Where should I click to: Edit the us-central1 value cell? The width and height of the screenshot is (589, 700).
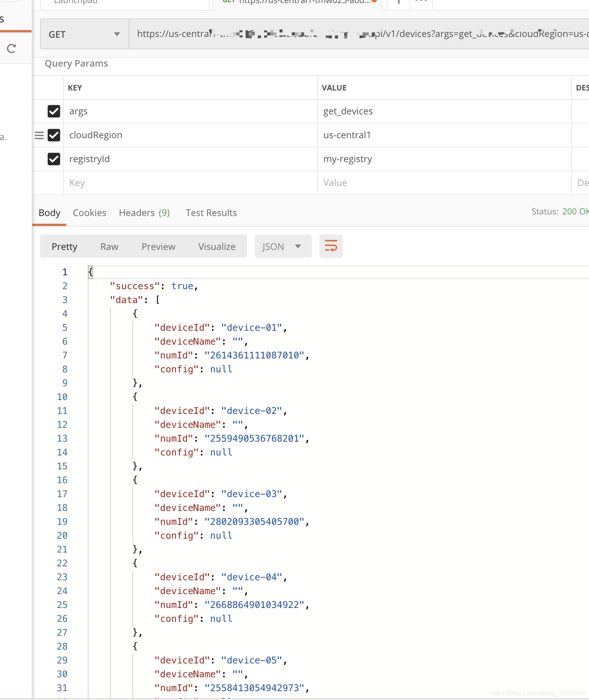[444, 135]
